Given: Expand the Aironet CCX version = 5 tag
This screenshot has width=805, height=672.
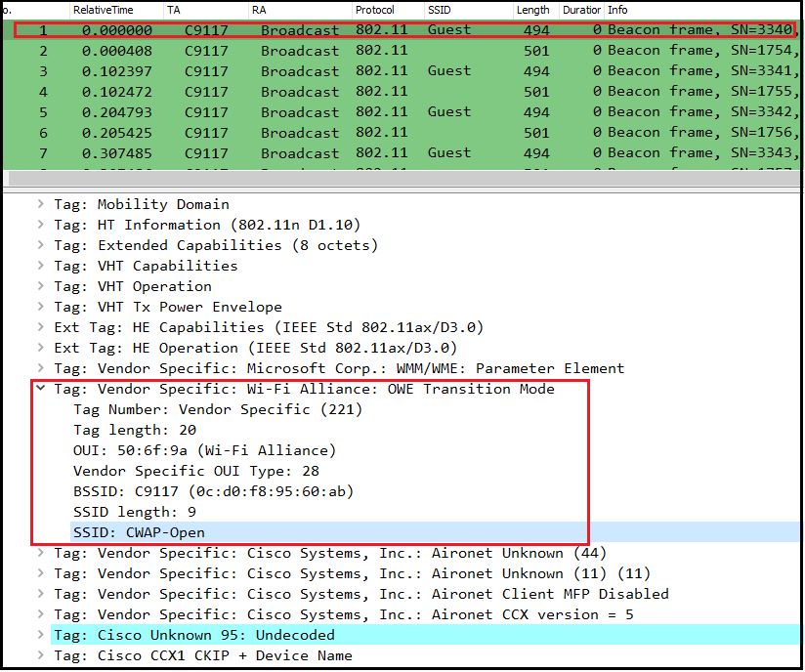Looking at the screenshot, I should 39,614.
